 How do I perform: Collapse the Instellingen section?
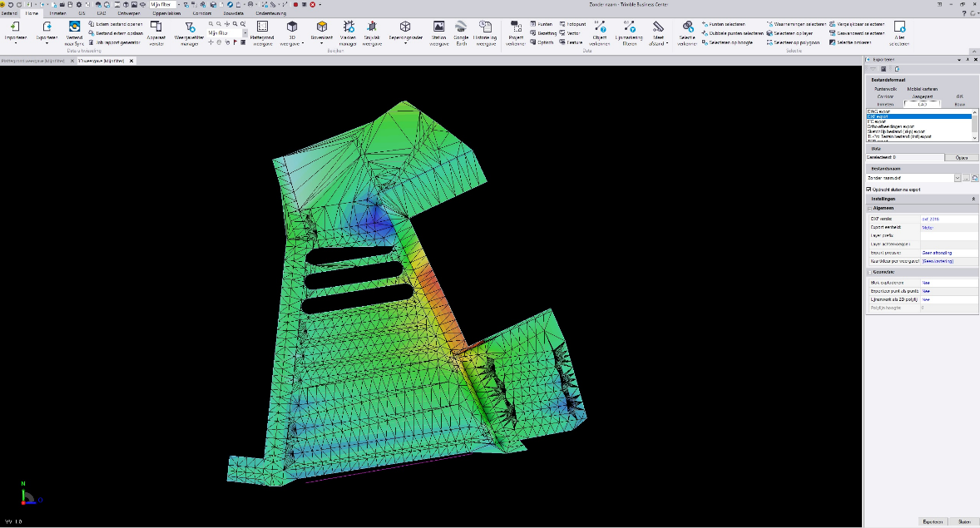pos(973,200)
